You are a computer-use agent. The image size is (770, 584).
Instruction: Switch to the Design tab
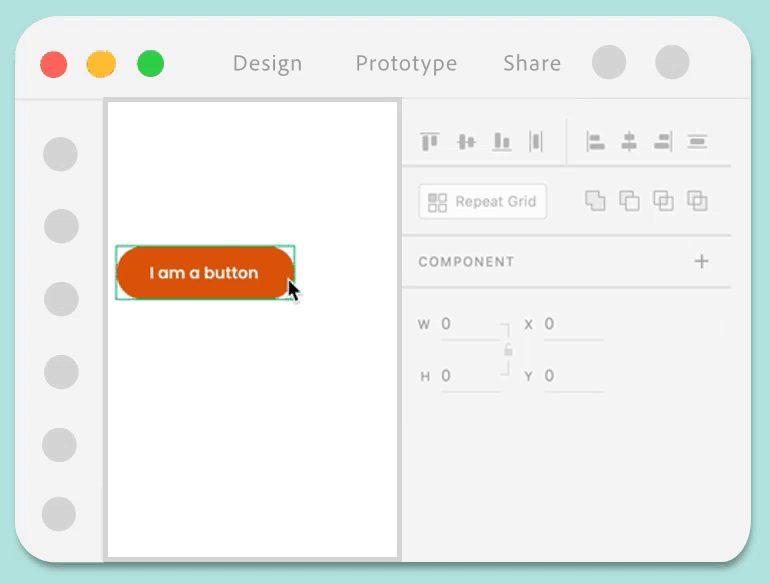point(267,64)
